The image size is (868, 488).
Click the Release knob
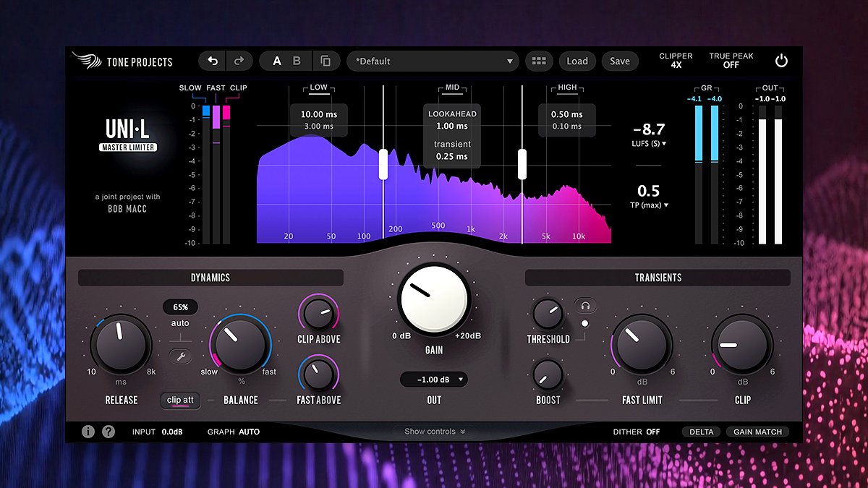[121, 344]
